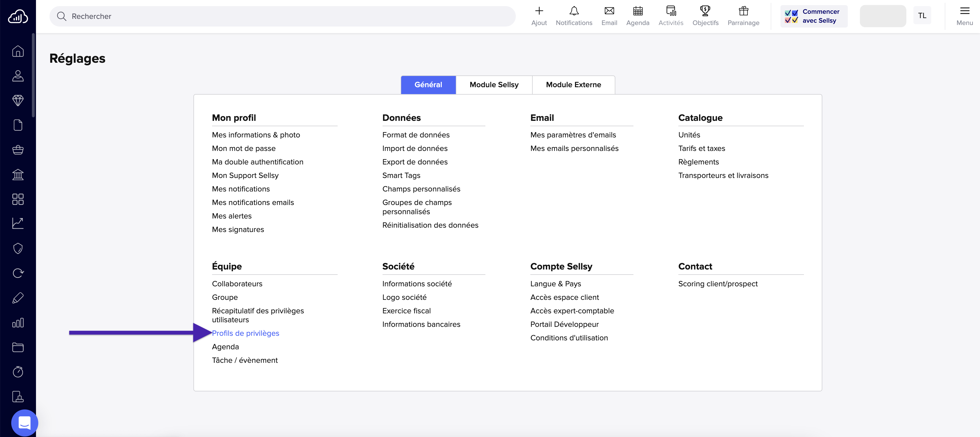Click the home icon in sidebar

(x=18, y=51)
